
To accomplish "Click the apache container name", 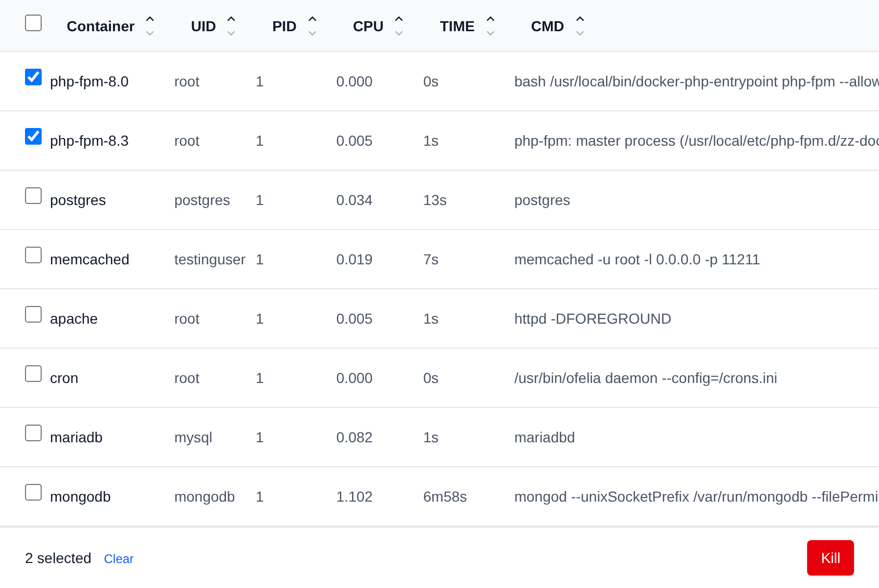I will 74,319.
